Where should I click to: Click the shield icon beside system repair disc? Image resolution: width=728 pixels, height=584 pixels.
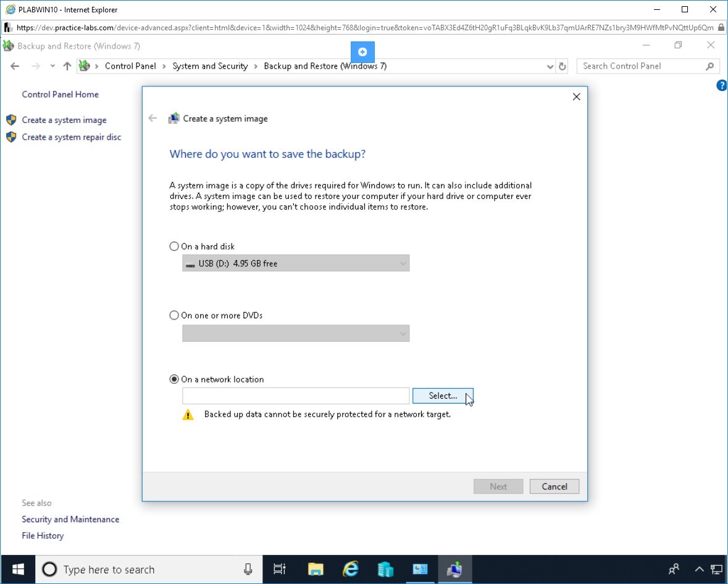tap(11, 137)
